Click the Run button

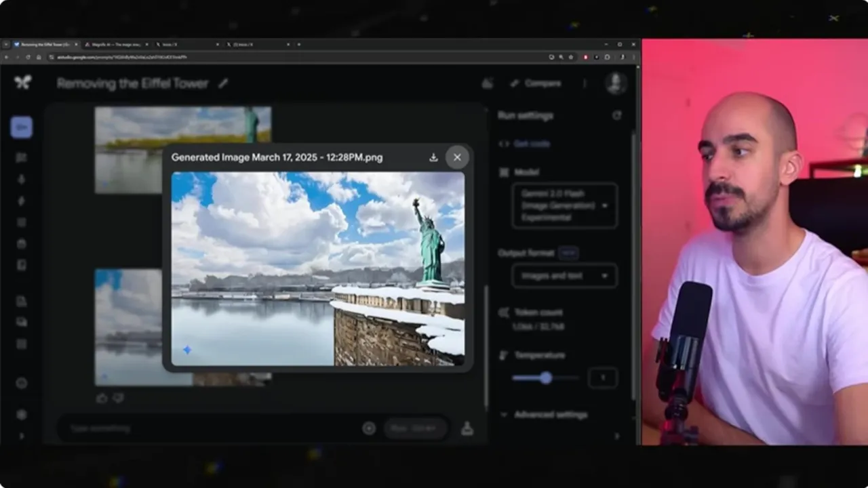tap(416, 428)
